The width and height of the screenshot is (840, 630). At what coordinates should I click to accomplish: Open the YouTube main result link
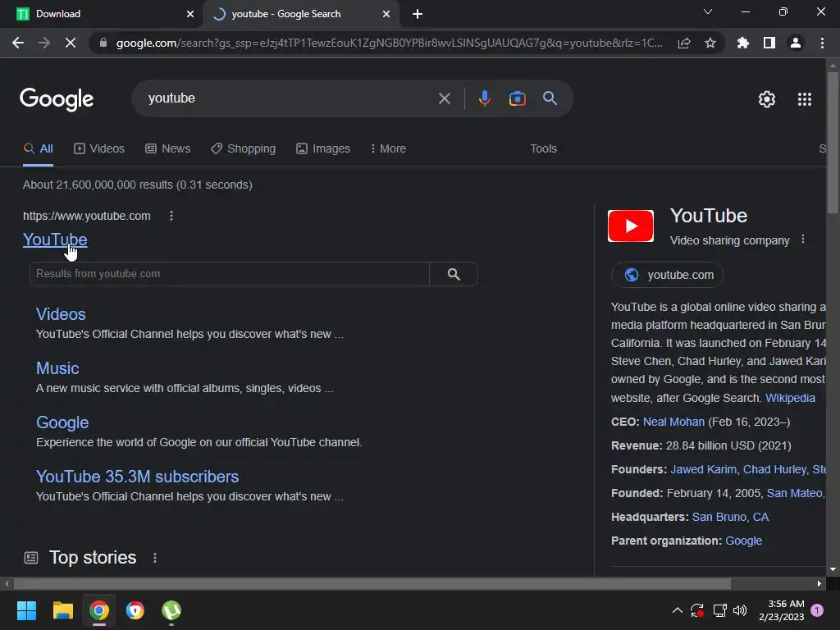[55, 240]
